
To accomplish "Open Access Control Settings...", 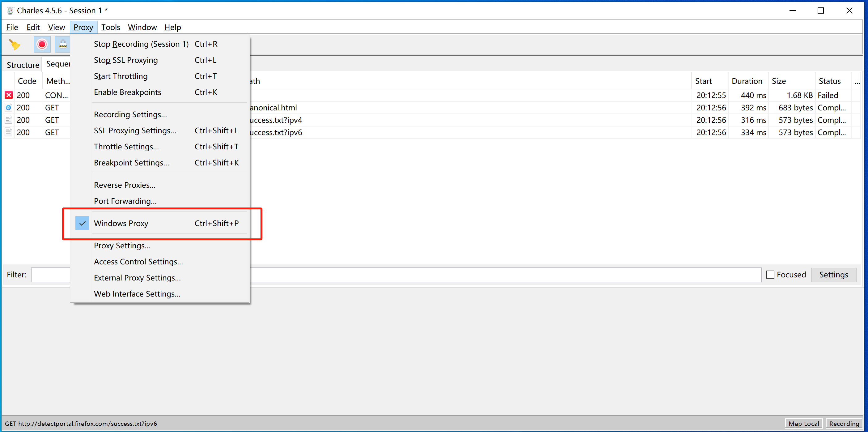I will point(160,262).
